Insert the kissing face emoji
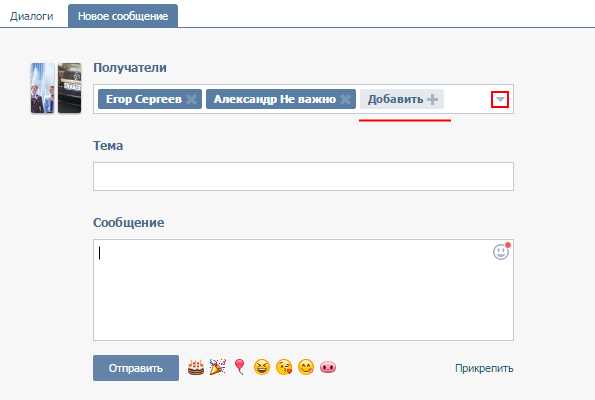The image size is (595, 400). click(x=284, y=367)
